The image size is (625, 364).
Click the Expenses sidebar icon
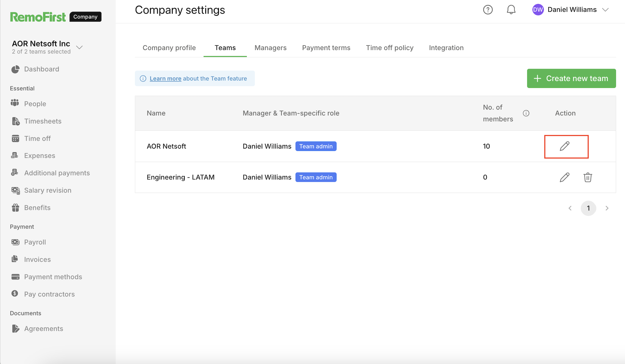pos(15,155)
